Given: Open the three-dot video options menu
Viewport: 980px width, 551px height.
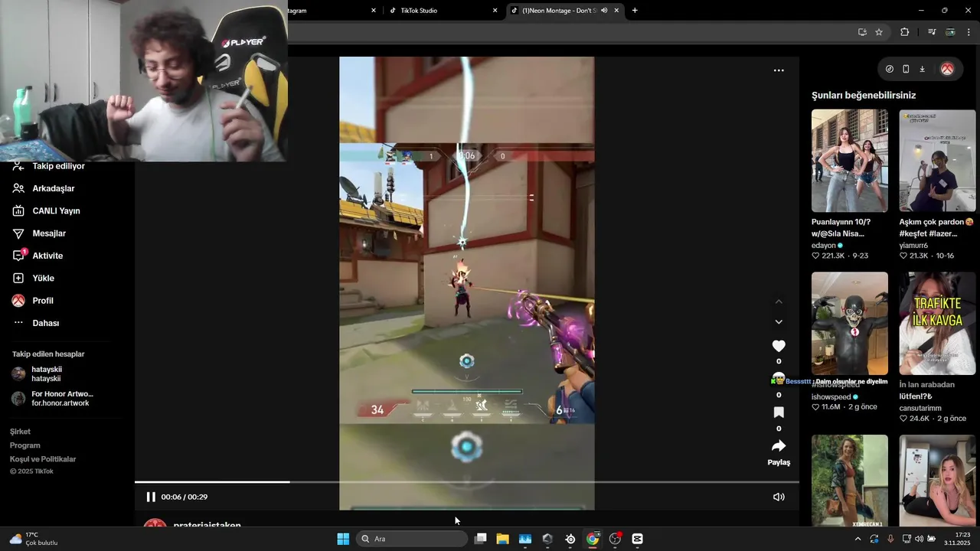Looking at the screenshot, I should (779, 70).
